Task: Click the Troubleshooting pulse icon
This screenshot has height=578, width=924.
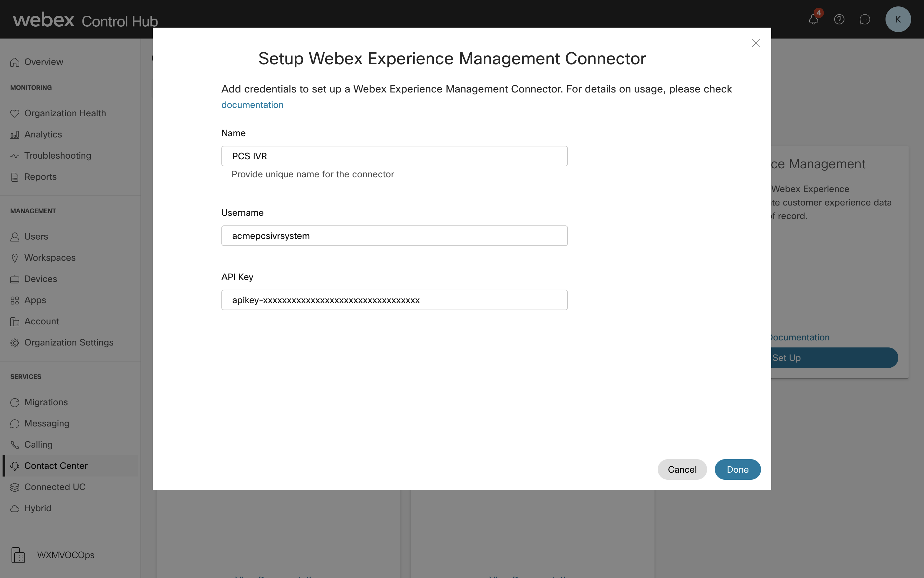Action: coord(15,156)
